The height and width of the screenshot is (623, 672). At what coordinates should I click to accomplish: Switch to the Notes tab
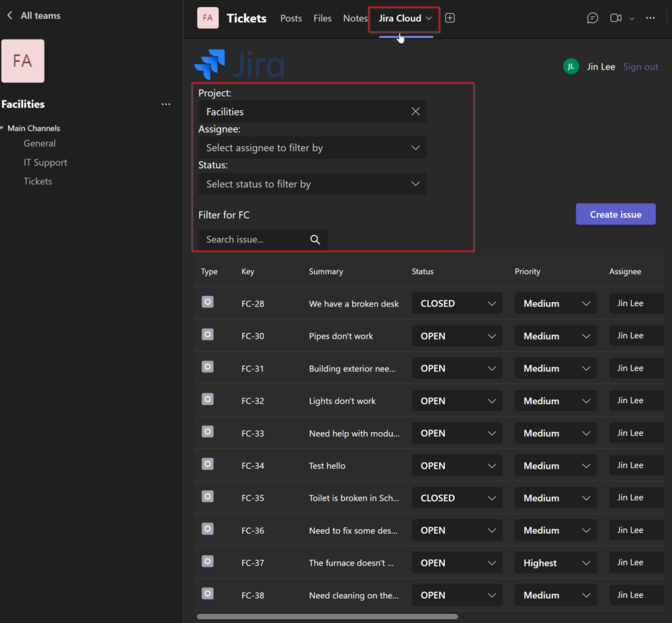click(355, 18)
